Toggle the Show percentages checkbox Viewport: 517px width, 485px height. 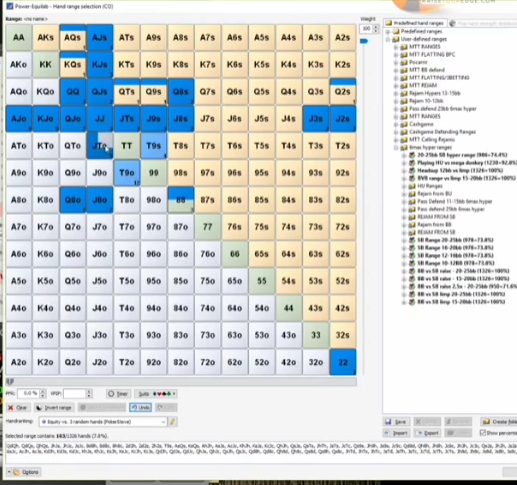pos(482,433)
